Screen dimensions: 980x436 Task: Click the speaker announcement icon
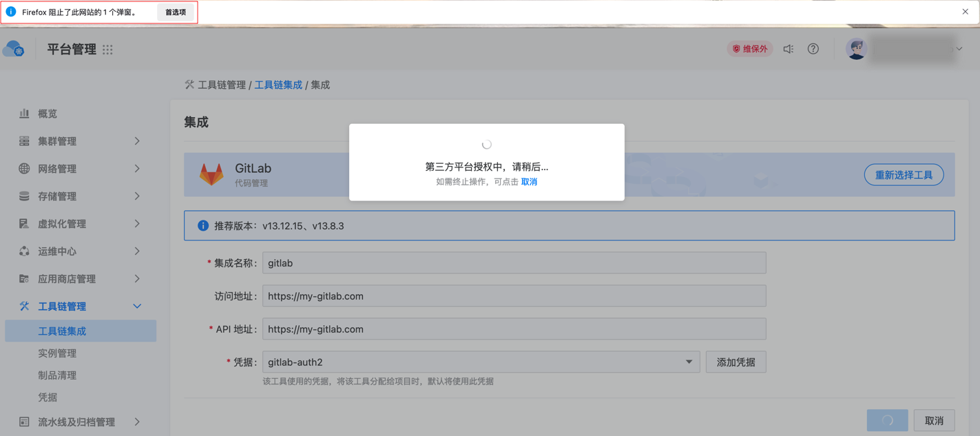[x=789, y=49]
